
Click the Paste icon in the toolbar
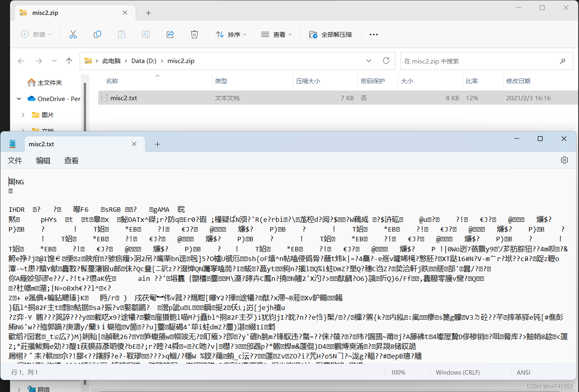[x=122, y=34]
